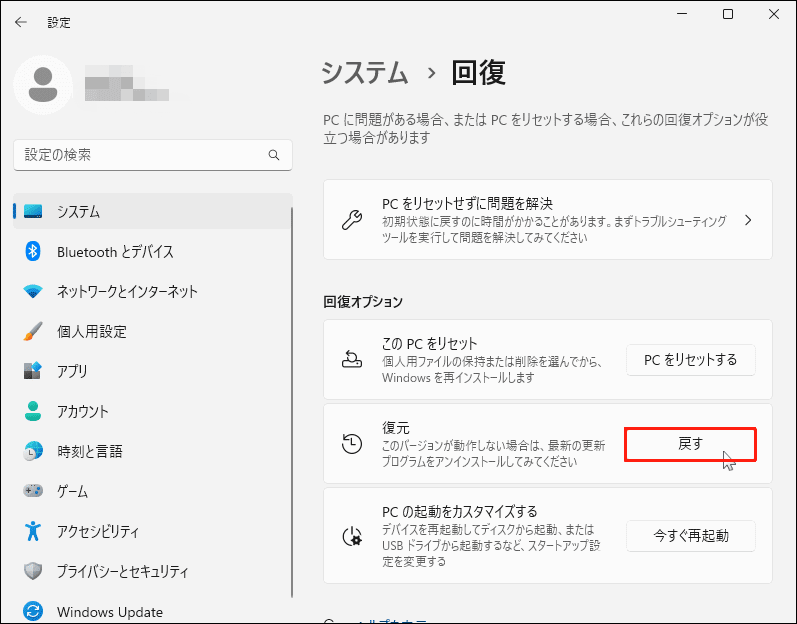This screenshot has width=797, height=624.
Task: Click the 個人用設定 paintbrush icon
Action: 33,331
